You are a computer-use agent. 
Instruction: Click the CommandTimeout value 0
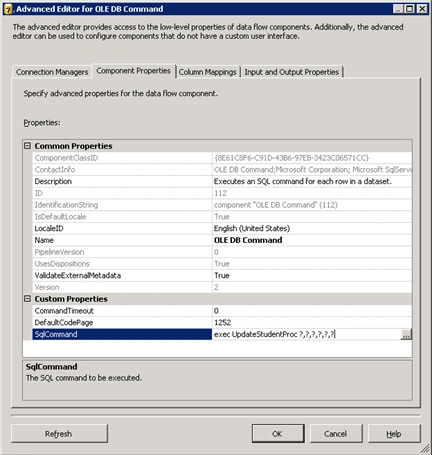click(312, 311)
